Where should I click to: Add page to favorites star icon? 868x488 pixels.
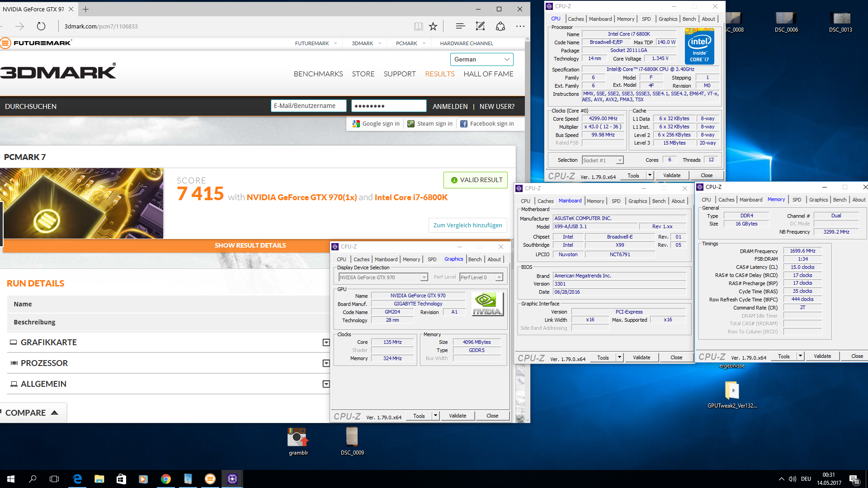[x=433, y=26]
